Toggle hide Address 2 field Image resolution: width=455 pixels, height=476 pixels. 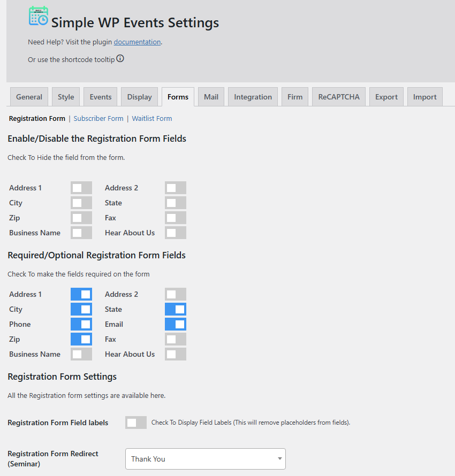(x=176, y=188)
